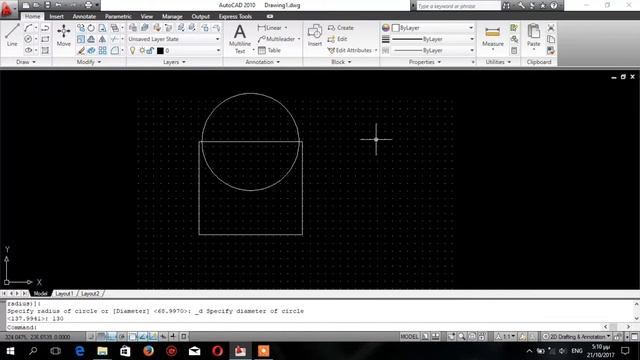Click the Linear dimension tool
This screenshot has width=640, height=360.
pyautogui.click(x=270, y=28)
